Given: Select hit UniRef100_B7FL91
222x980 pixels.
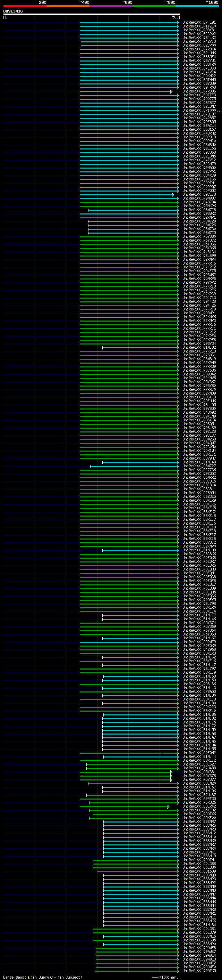Looking at the screenshot, I should click(199, 23).
